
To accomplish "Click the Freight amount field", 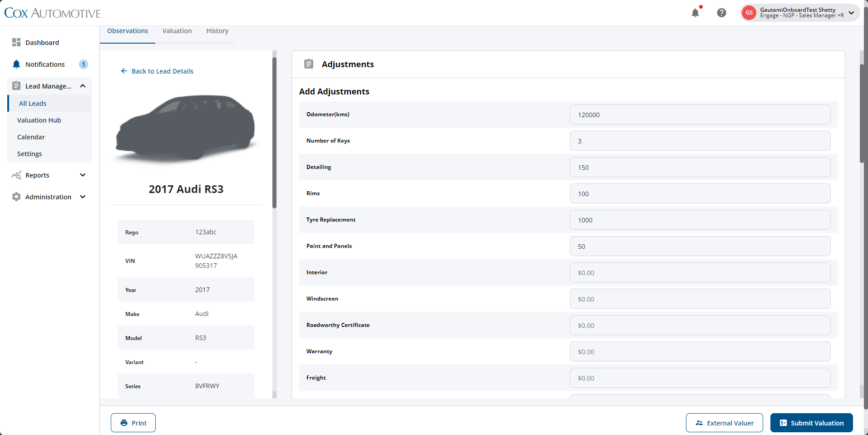I will [x=700, y=378].
